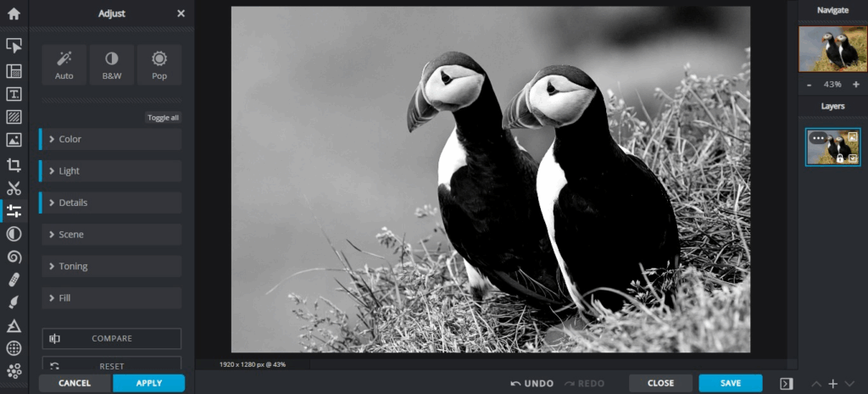Expand the Toning section
Viewport: 868px width, 394px height.
[111, 266]
